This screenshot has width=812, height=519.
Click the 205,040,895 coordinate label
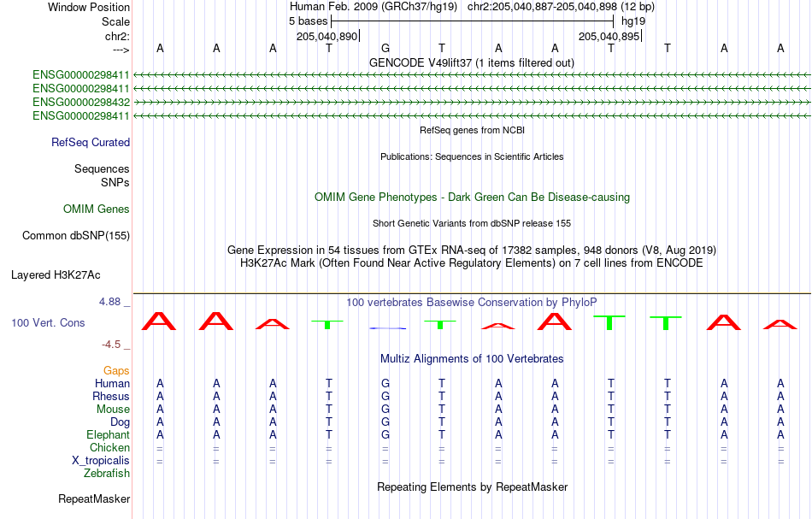609,36
